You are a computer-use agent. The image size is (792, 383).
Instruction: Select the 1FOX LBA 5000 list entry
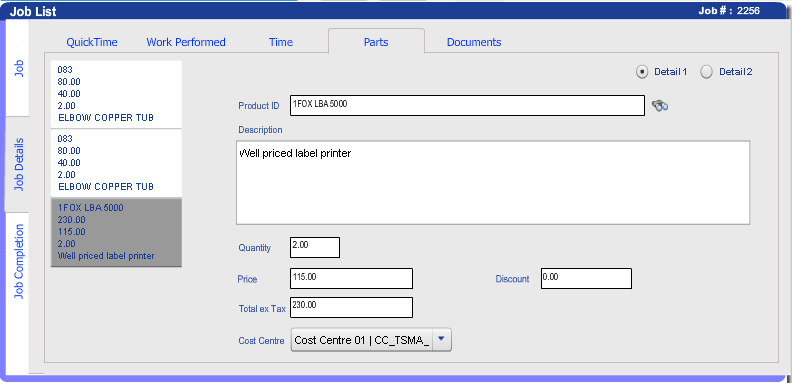click(x=116, y=232)
